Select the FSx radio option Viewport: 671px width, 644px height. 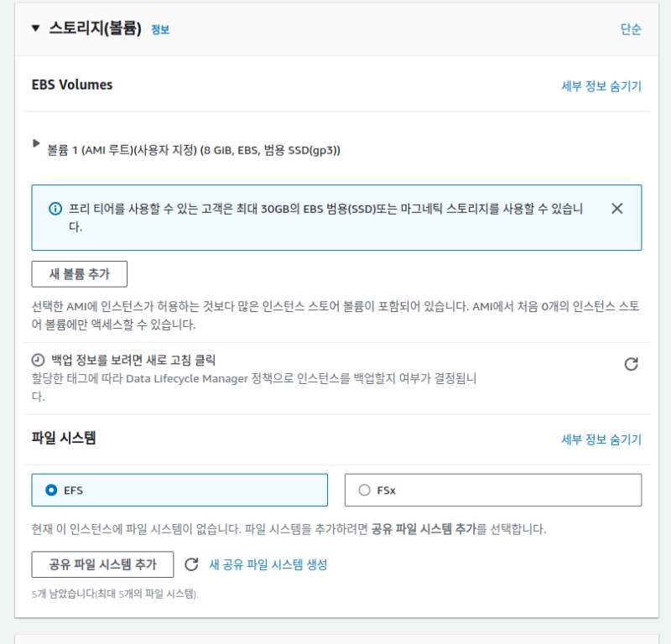pyautogui.click(x=364, y=490)
